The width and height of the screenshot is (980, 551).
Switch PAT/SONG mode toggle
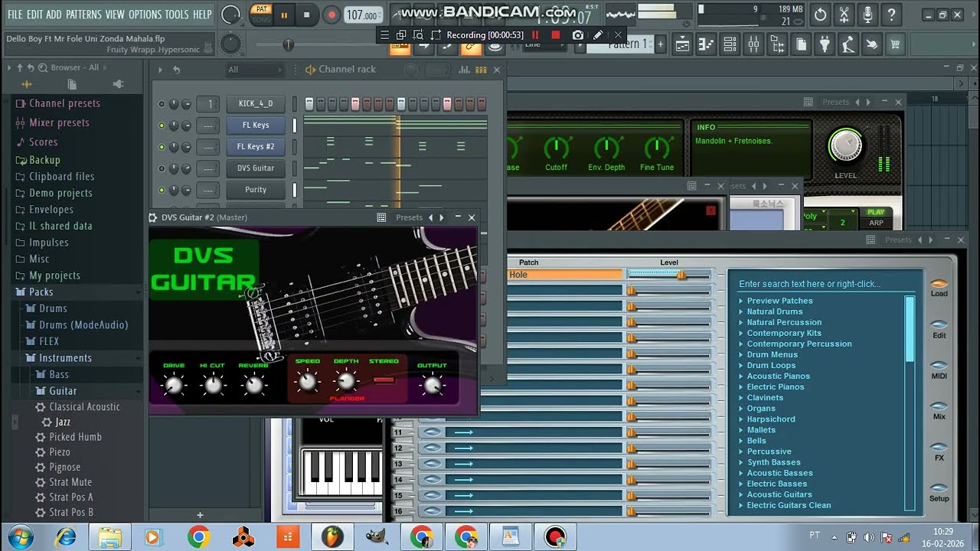click(x=262, y=14)
